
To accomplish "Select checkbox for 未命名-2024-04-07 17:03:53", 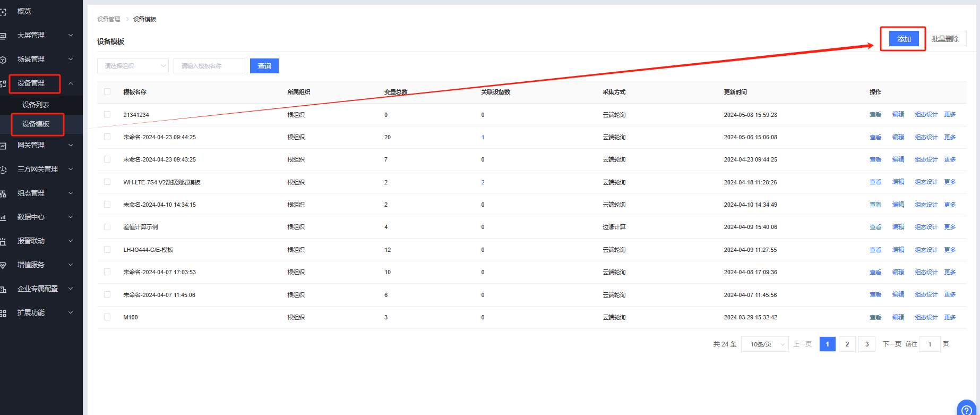I will pos(107,272).
